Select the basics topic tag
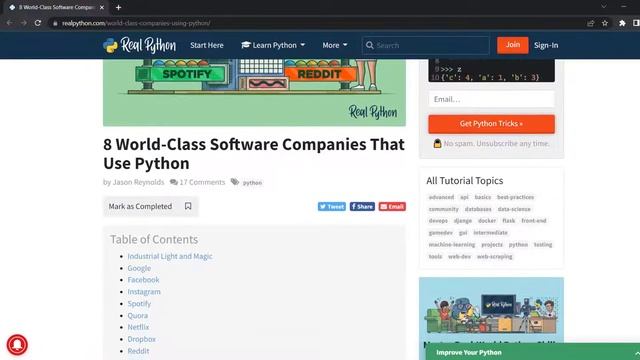The image size is (640, 360). [483, 197]
